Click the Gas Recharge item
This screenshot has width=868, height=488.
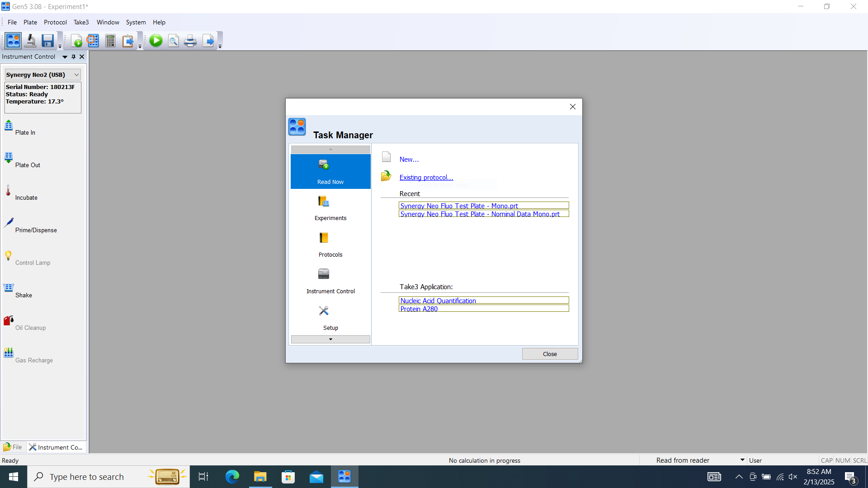(28, 356)
